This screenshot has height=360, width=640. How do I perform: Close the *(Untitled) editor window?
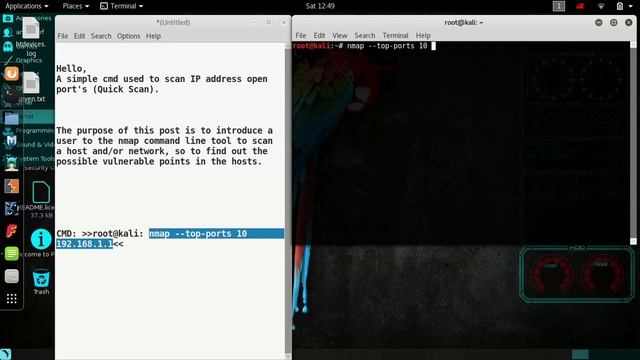284,22
